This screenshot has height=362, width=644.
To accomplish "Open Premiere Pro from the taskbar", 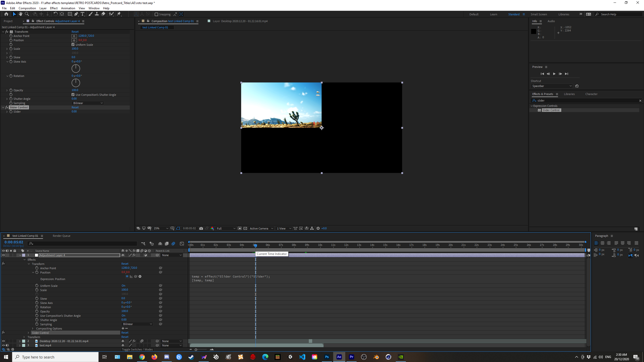I will coord(351,357).
